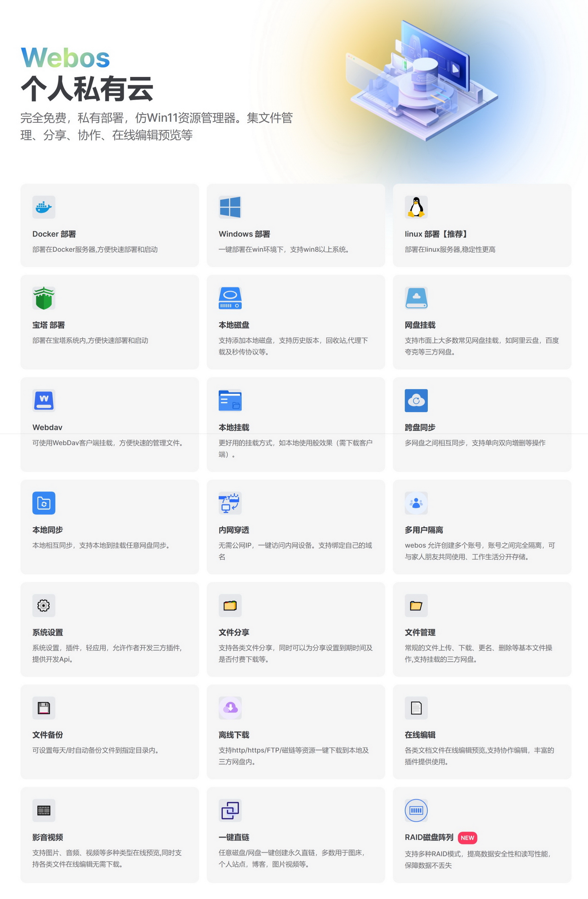Click the 跨盘同步 cloud sync icon
588x899 pixels.
click(416, 400)
